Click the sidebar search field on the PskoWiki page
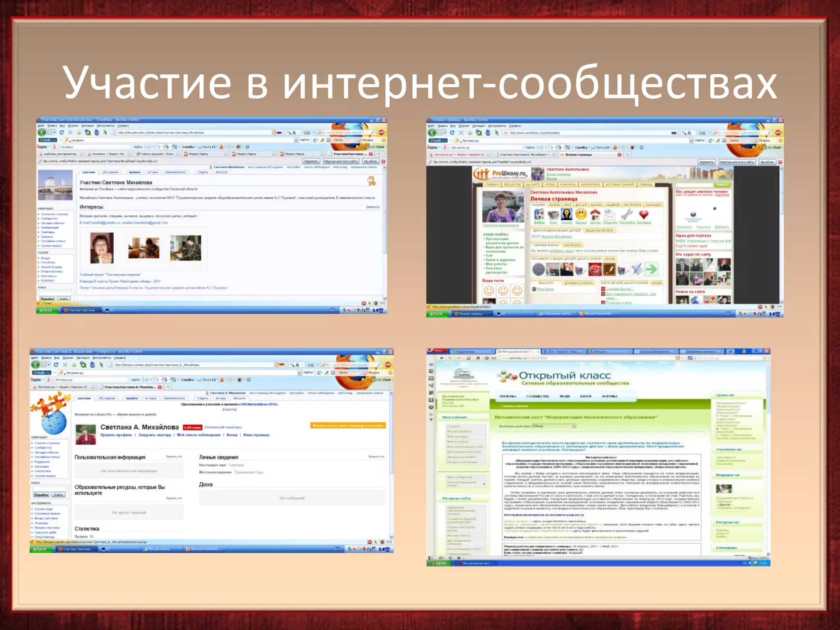 55,293
